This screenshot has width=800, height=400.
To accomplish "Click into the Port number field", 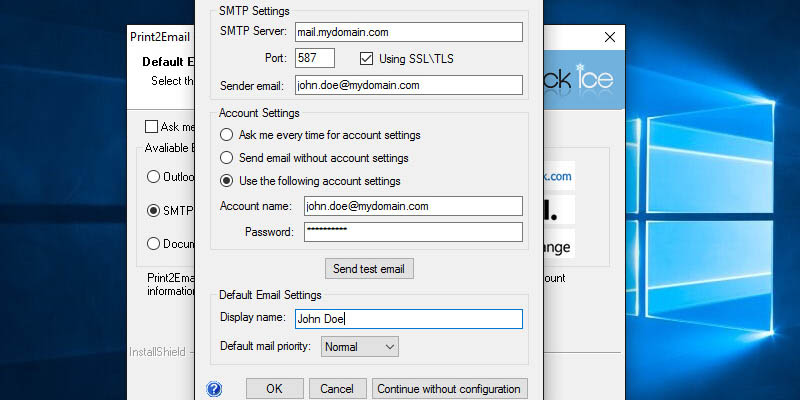I will click(x=314, y=58).
